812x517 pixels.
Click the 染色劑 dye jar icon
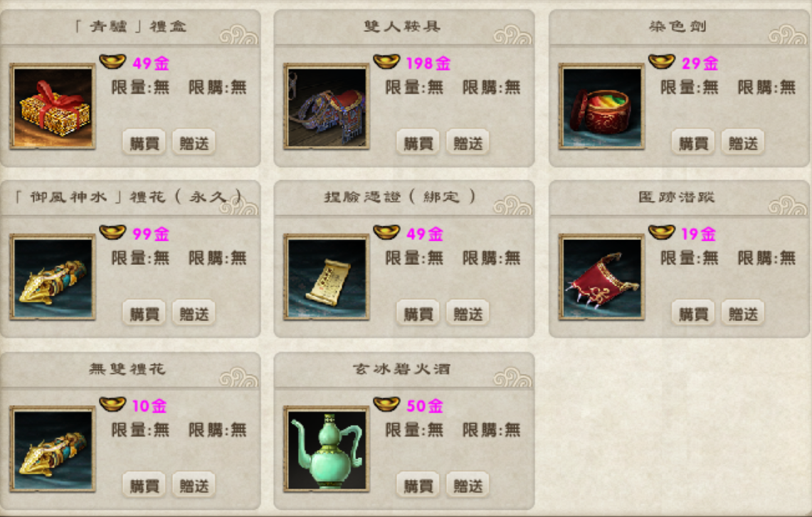(x=601, y=107)
